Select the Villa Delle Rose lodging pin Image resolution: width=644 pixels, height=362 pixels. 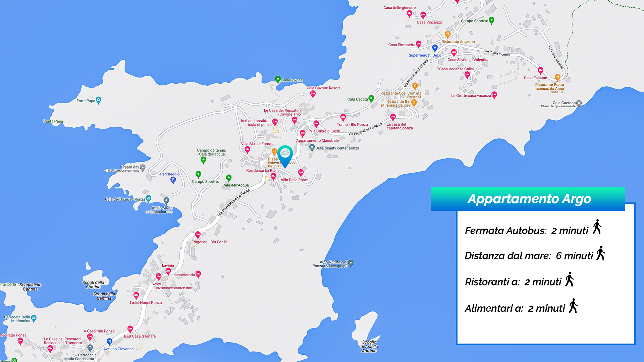point(301,173)
